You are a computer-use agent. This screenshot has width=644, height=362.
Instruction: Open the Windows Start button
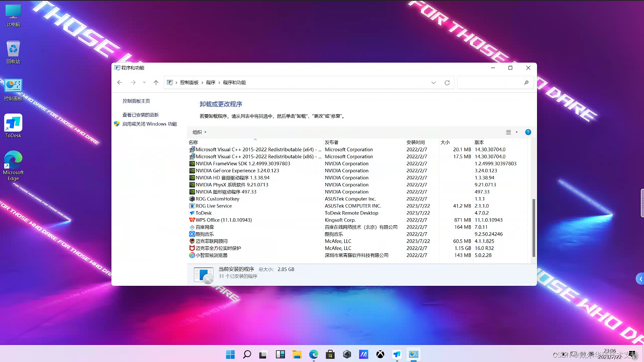click(x=230, y=354)
